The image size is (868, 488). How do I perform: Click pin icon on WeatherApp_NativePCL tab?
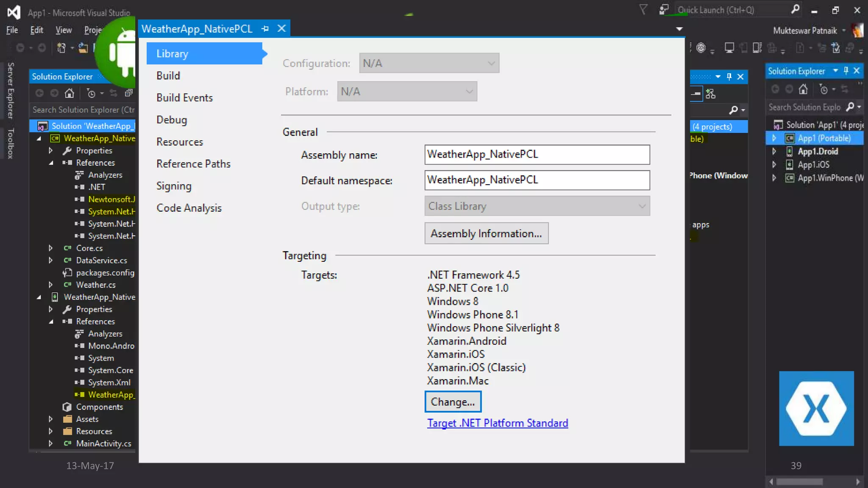265,29
